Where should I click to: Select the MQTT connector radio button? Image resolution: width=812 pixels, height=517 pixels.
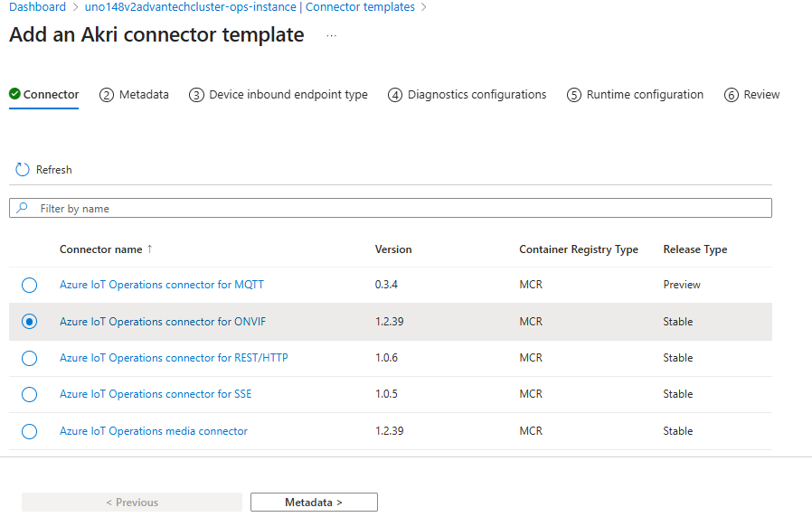coord(29,285)
